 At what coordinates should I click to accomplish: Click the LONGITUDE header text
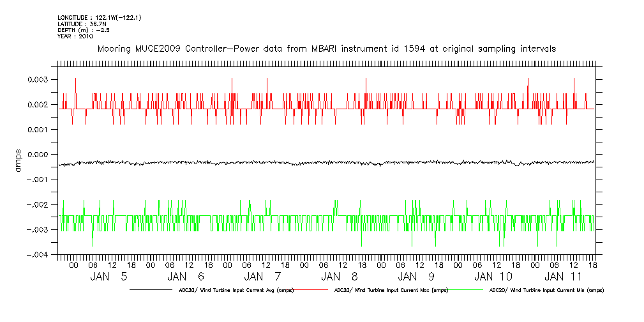(x=99, y=18)
